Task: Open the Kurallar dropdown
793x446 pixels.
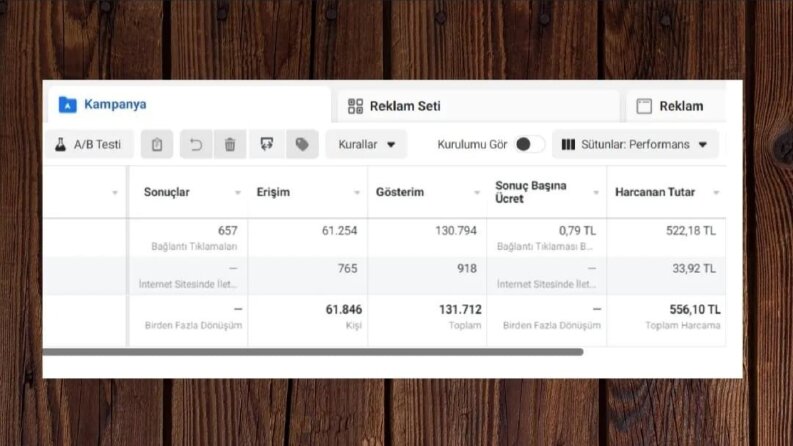Action: 366,145
